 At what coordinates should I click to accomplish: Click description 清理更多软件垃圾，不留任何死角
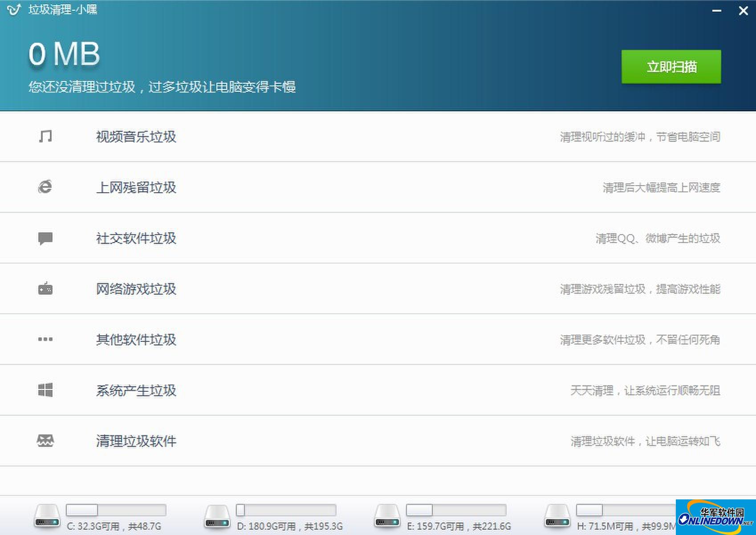click(x=640, y=340)
